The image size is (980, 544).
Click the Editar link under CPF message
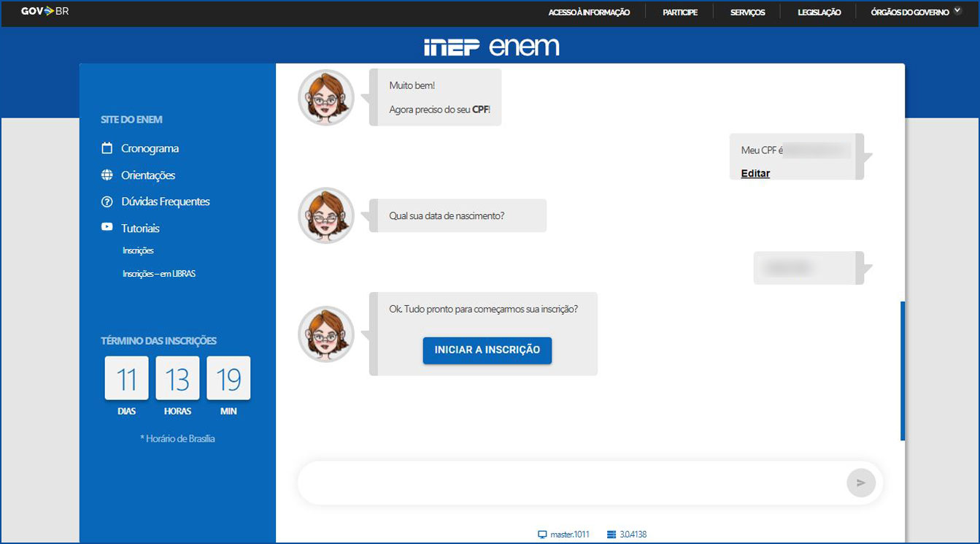[x=755, y=174]
